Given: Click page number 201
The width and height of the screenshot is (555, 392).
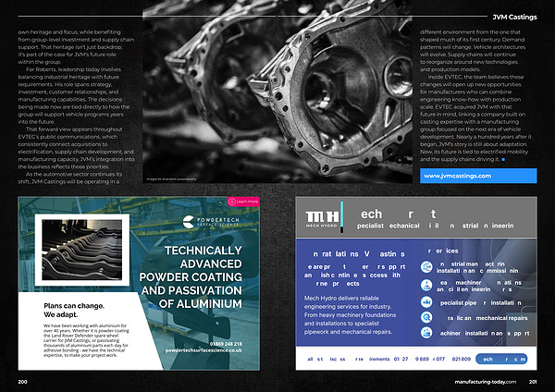Looking at the screenshot, I should pyautogui.click(x=533, y=382).
